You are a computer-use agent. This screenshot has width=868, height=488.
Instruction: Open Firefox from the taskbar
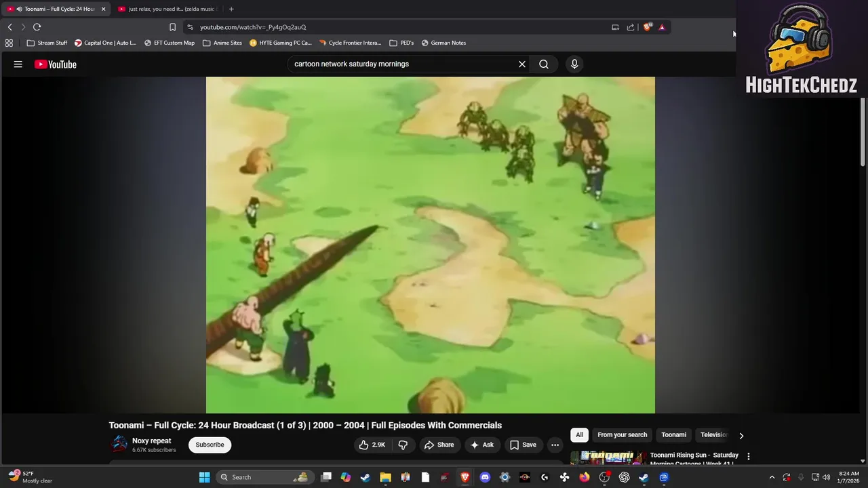(585, 477)
